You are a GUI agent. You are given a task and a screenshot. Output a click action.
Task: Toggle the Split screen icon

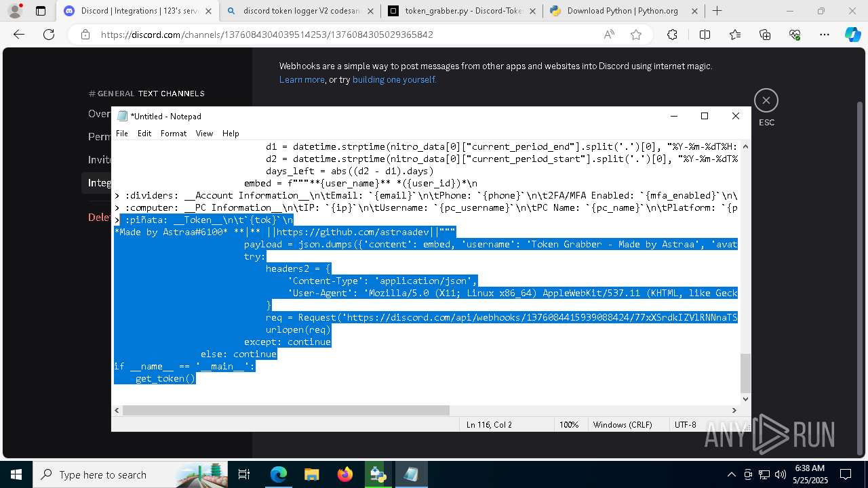[705, 35]
